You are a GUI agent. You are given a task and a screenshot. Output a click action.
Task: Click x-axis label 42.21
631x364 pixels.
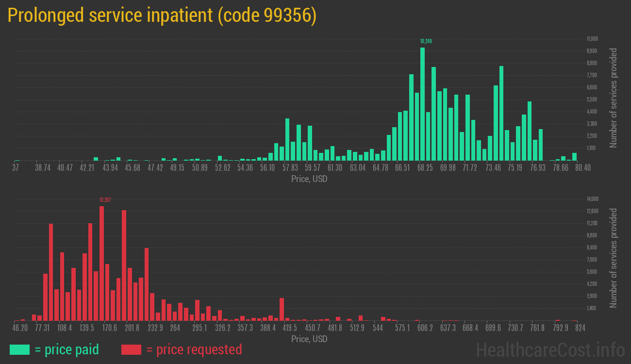87,167
